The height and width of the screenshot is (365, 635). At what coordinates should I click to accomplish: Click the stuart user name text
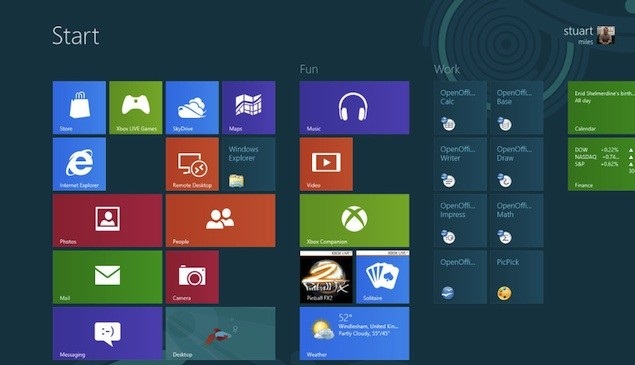click(x=578, y=31)
